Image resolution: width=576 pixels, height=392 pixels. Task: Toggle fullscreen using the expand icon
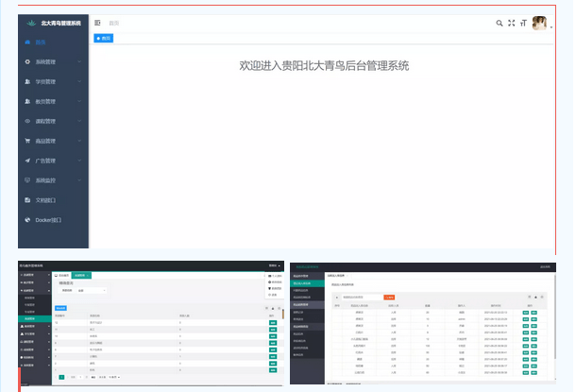pyautogui.click(x=512, y=23)
